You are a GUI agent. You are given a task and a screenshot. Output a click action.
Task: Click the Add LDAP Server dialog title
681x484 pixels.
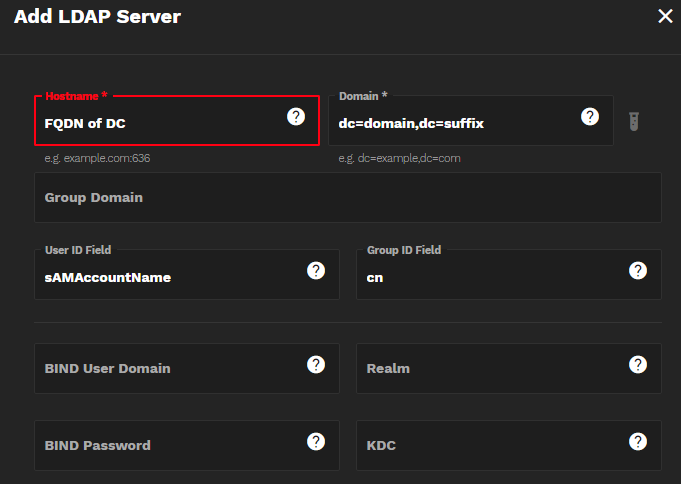pos(98,17)
